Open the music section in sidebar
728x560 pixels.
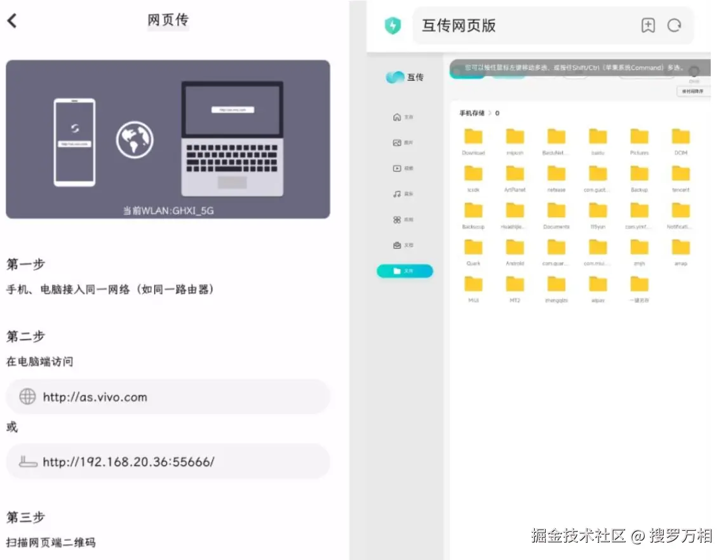pyautogui.click(x=403, y=194)
